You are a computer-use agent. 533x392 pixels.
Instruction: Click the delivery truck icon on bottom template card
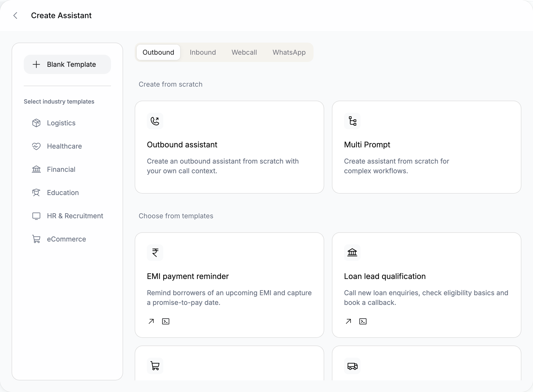click(352, 366)
